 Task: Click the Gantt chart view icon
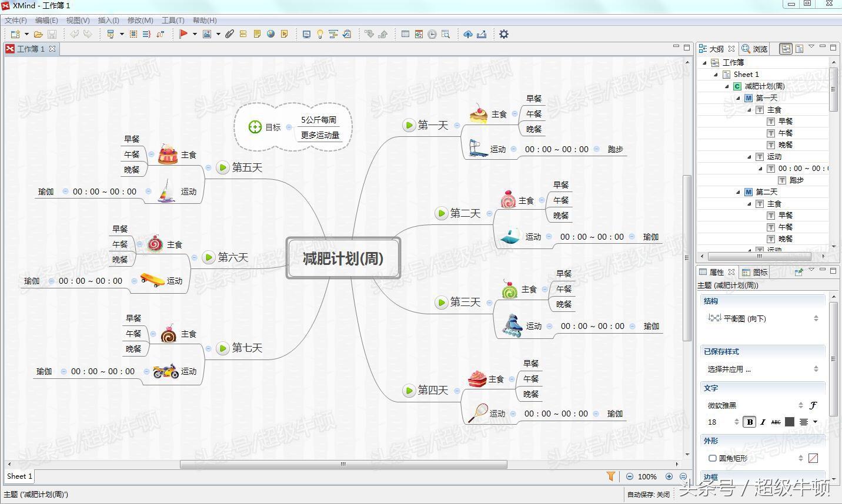pyautogui.click(x=333, y=34)
